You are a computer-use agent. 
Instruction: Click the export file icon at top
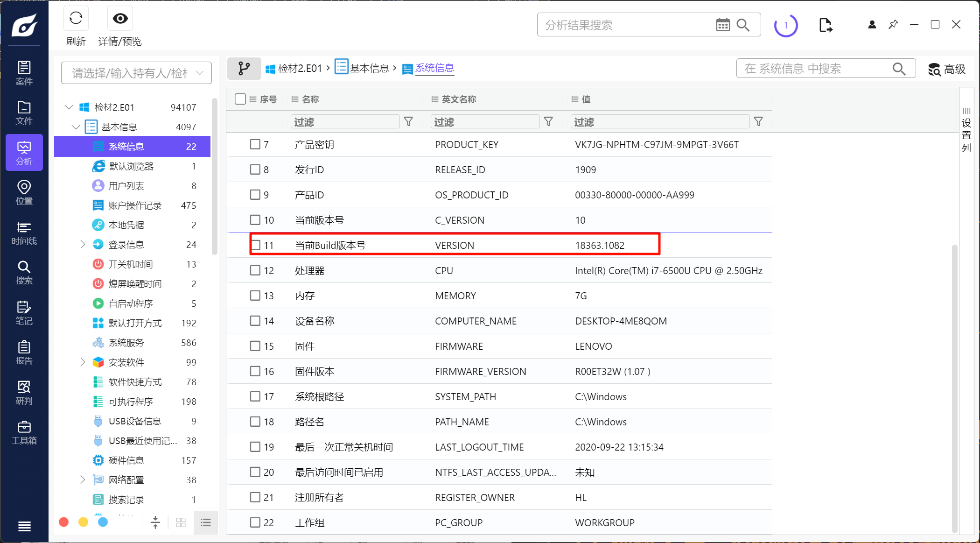point(825,25)
